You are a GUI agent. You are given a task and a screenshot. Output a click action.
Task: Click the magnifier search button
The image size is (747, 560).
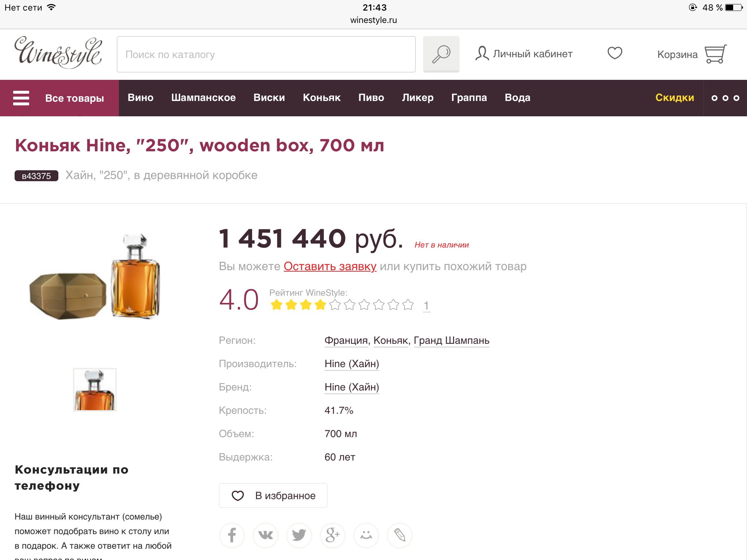coord(441,54)
